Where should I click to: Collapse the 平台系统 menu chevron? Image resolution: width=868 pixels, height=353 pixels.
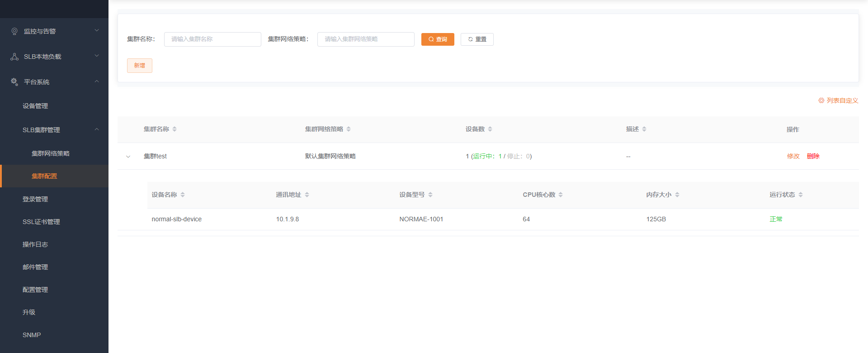point(97,81)
